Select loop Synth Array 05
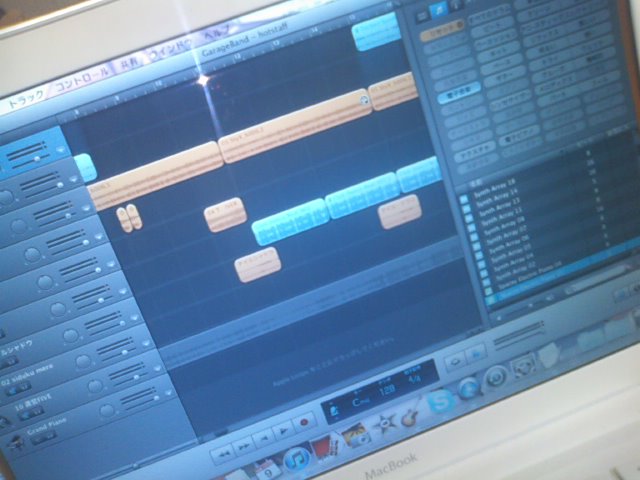Image resolution: width=640 pixels, height=480 pixels. coord(511,253)
